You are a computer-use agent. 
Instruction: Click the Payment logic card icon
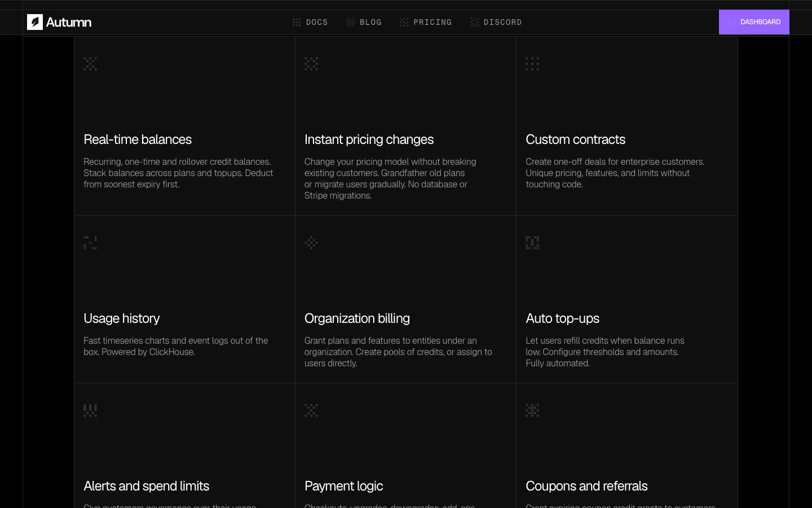[x=311, y=410]
